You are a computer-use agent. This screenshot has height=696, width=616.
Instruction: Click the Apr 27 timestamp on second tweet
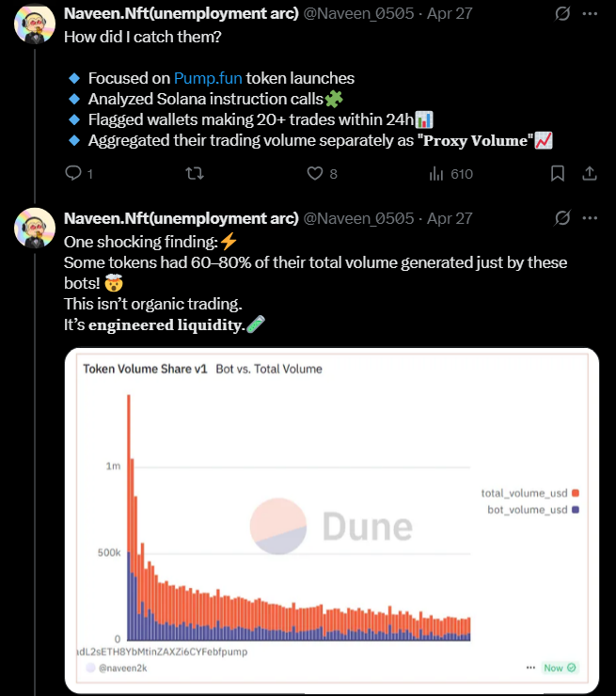click(x=450, y=218)
